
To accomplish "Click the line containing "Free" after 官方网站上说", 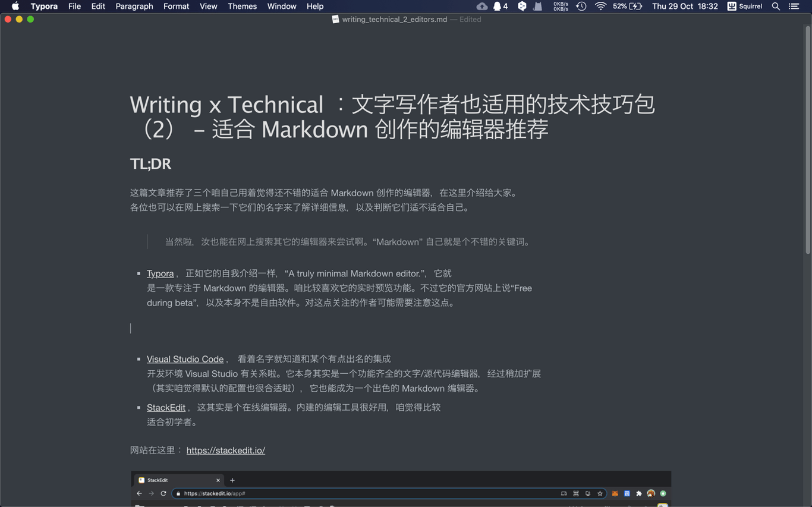I will tap(339, 288).
